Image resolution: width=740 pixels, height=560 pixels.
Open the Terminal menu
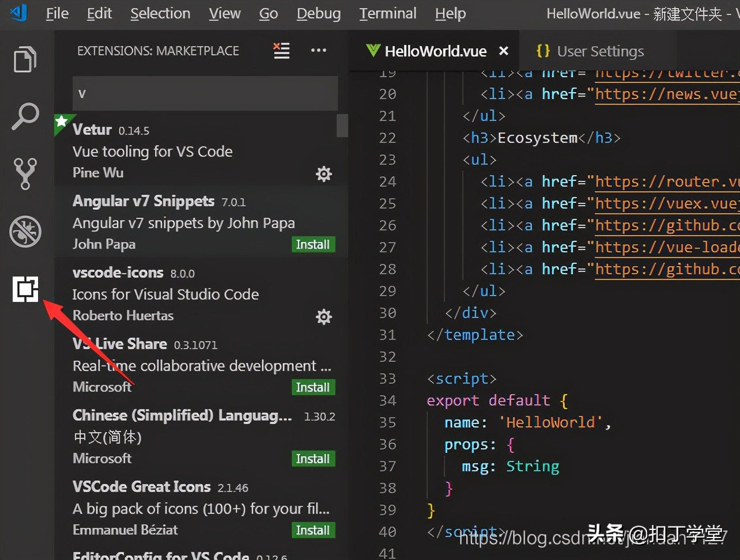point(388,13)
